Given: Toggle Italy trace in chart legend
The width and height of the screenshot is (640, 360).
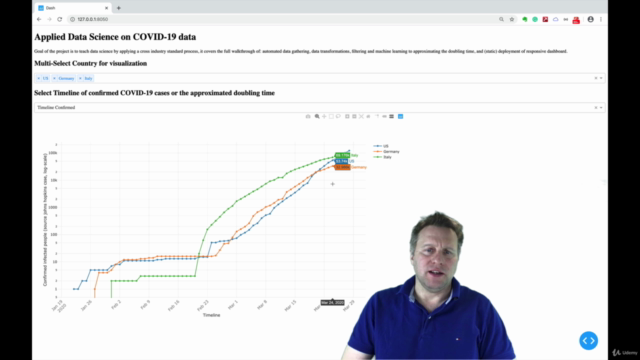Looking at the screenshot, I should pyautogui.click(x=382, y=157).
